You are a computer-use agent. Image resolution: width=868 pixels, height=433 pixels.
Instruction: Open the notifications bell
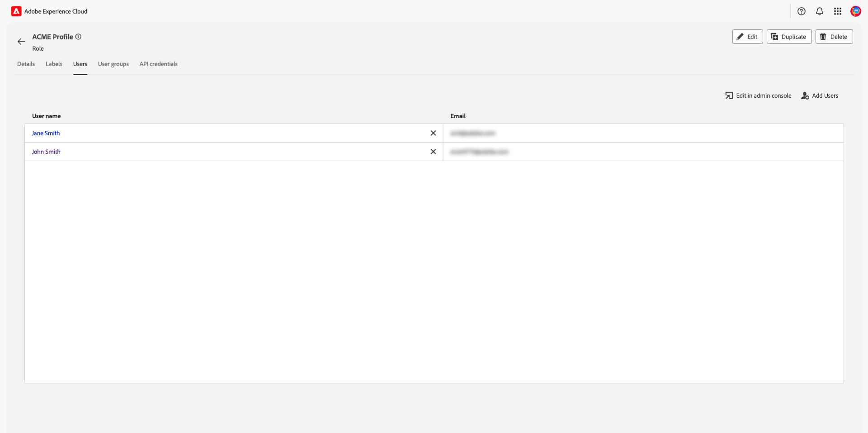[819, 11]
